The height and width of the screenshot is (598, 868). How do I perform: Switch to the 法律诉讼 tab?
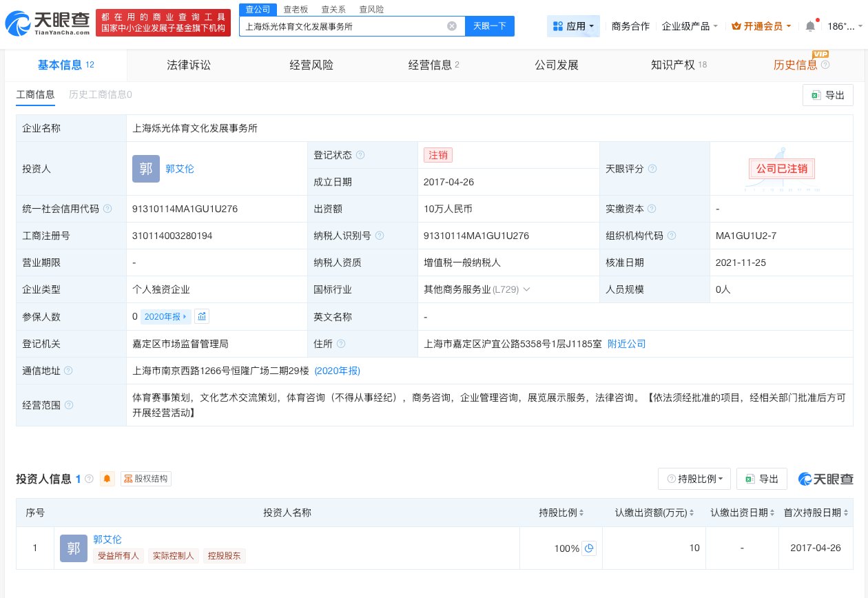189,65
